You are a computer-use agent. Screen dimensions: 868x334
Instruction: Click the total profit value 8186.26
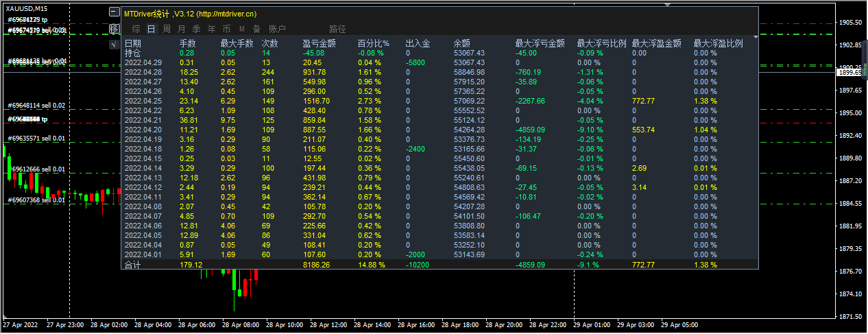tap(316, 265)
